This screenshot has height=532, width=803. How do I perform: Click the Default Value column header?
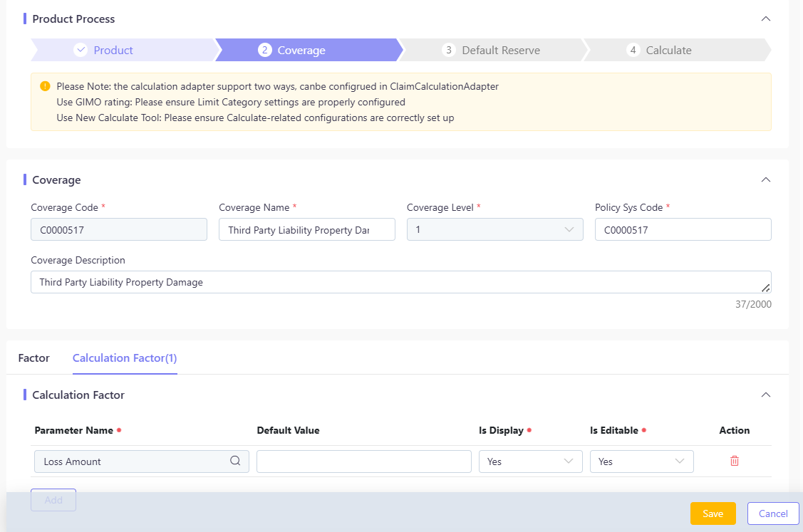tap(288, 430)
